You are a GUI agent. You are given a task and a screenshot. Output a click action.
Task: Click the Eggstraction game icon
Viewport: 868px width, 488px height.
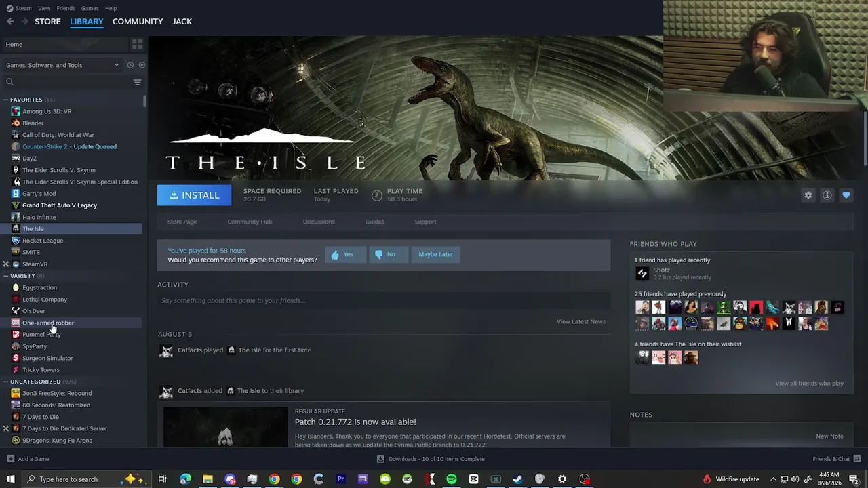coord(16,287)
